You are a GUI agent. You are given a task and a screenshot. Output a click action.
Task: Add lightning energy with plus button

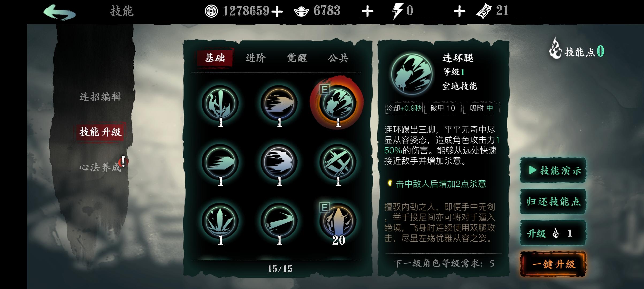(x=459, y=12)
